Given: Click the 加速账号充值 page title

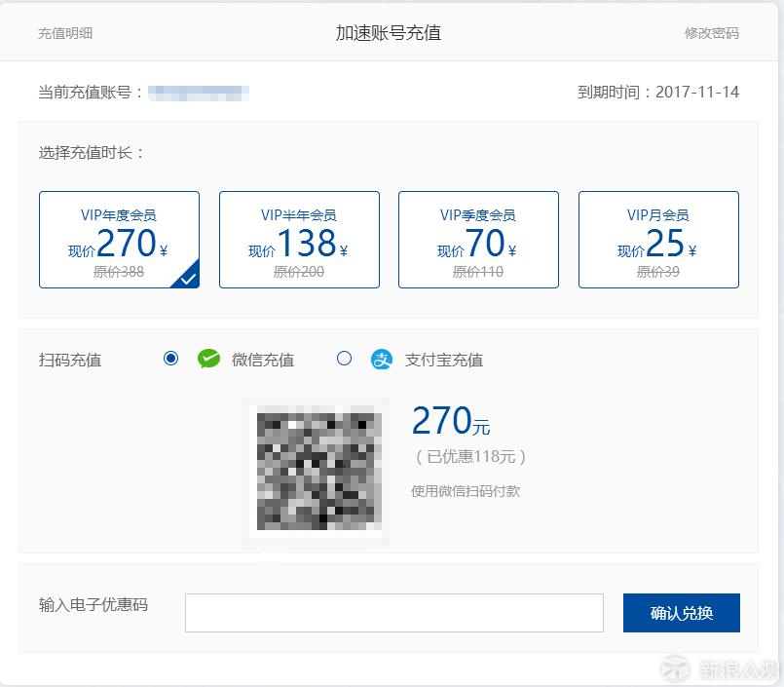Looking at the screenshot, I should pyautogui.click(x=392, y=32).
